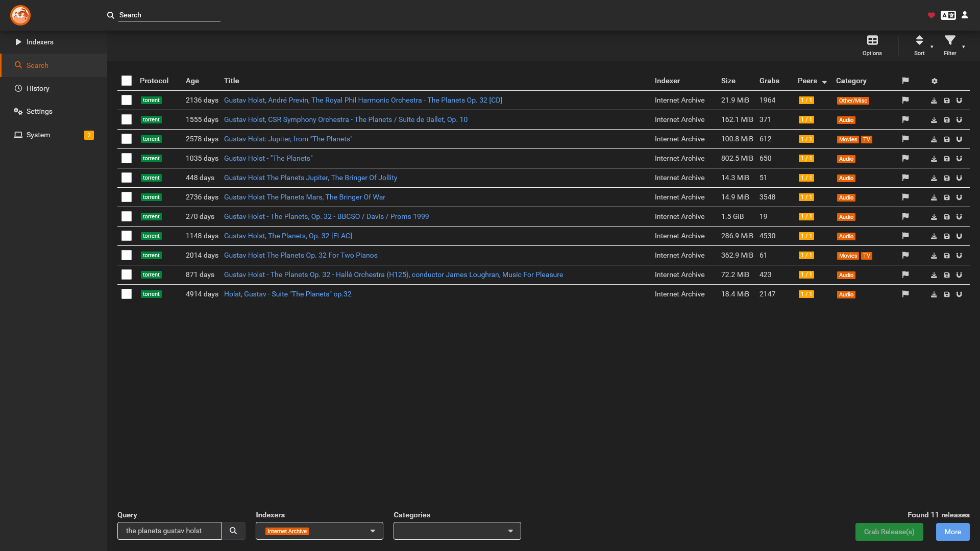Download the Hallé Orchestra release

[x=934, y=275]
